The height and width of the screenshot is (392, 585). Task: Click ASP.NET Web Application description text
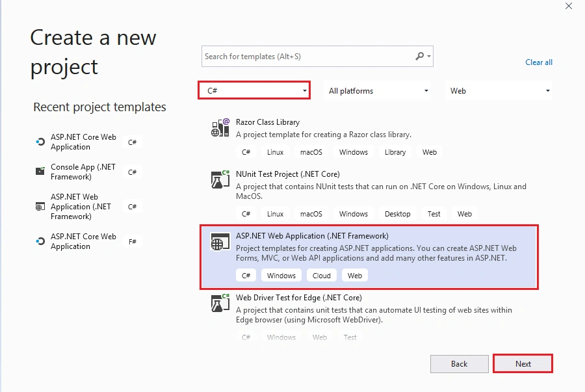376,253
